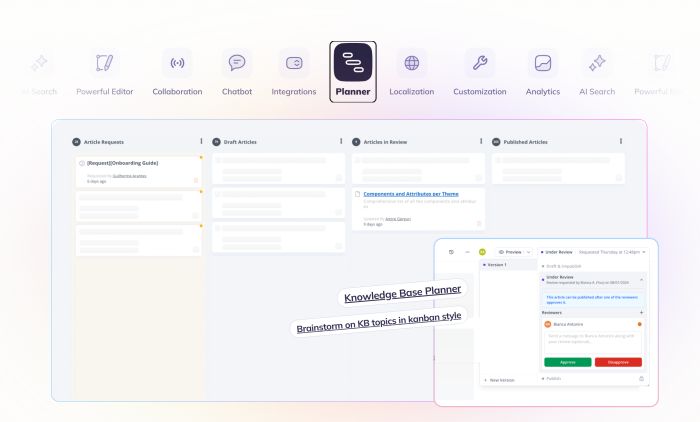Click the Approve button
This screenshot has height=422, width=700.
click(567, 362)
